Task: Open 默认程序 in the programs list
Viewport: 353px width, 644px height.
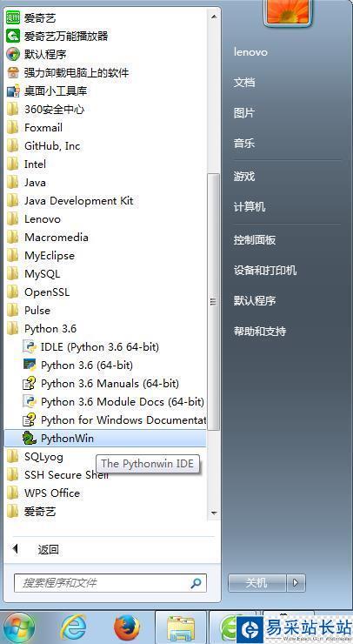Action: [37, 54]
